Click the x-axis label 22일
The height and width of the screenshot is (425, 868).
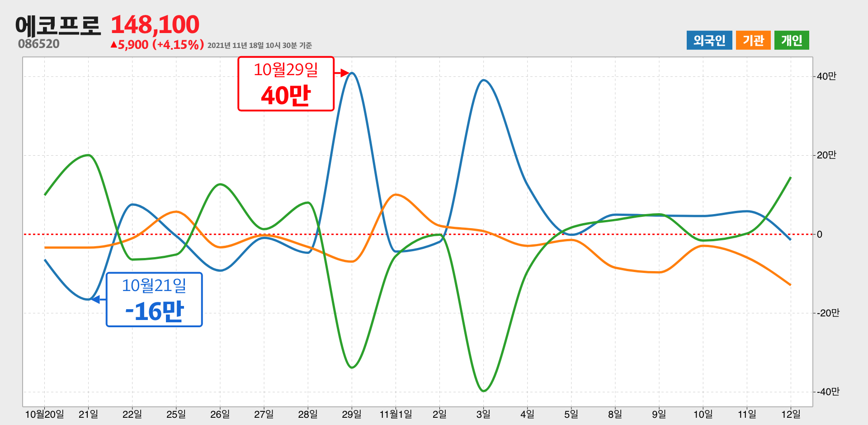(132, 414)
